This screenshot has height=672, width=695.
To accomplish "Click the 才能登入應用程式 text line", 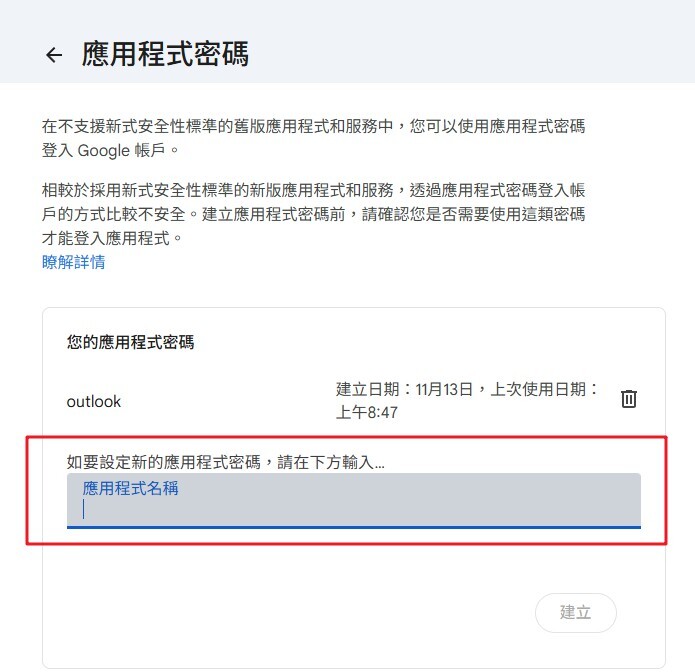I will click(115, 238).
